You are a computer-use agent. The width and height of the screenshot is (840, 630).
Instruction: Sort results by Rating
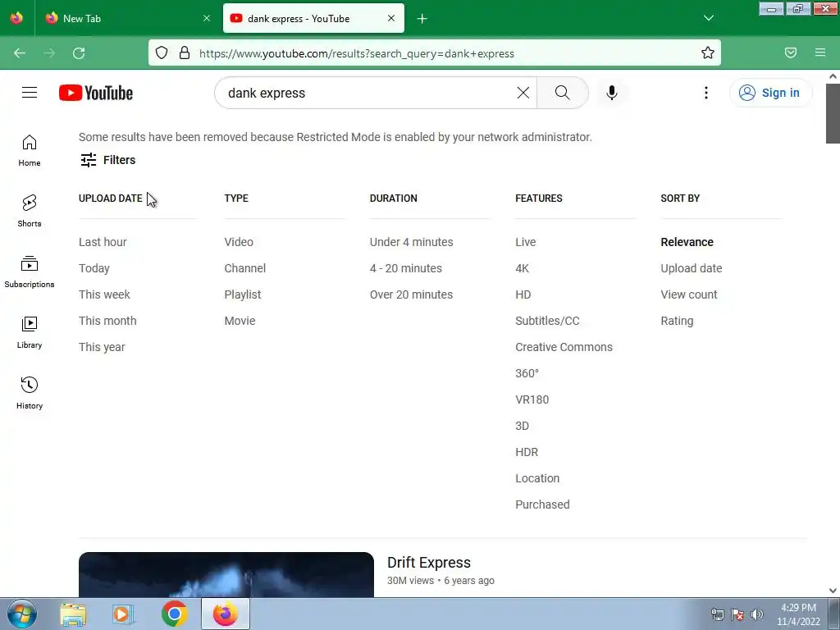[x=677, y=321]
